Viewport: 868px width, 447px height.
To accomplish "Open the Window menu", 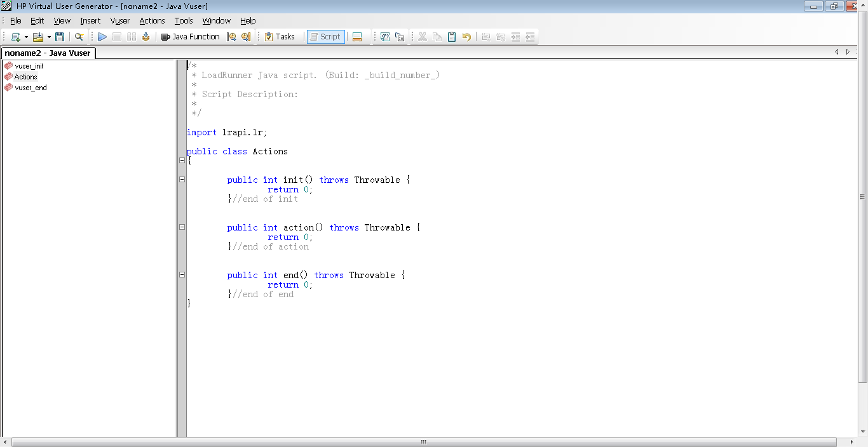I will [217, 21].
